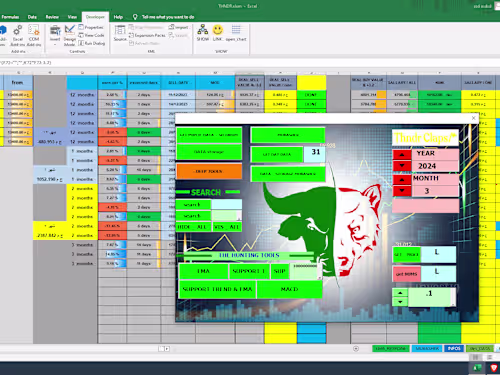Switch to the Formulas ribbon tab
The height and width of the screenshot is (375, 500).
[10, 17]
